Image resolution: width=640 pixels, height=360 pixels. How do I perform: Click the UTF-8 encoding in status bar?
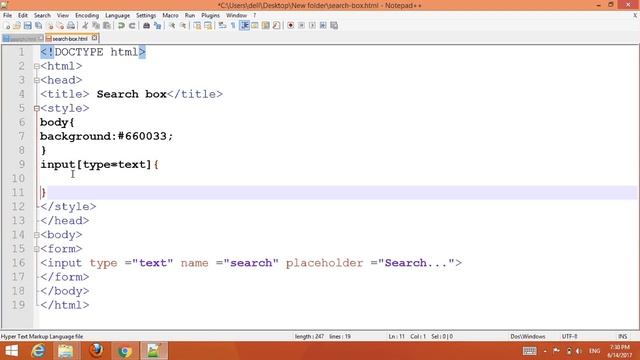569,337
